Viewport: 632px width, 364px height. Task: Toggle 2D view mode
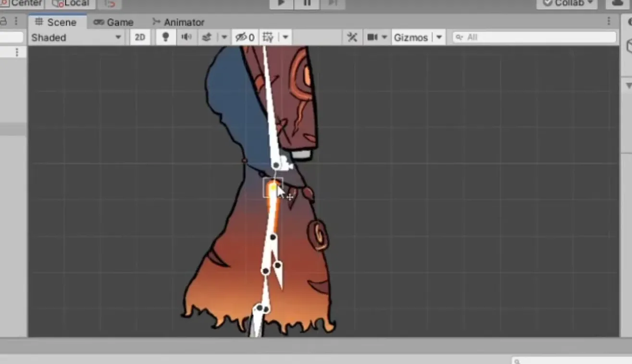(x=140, y=37)
